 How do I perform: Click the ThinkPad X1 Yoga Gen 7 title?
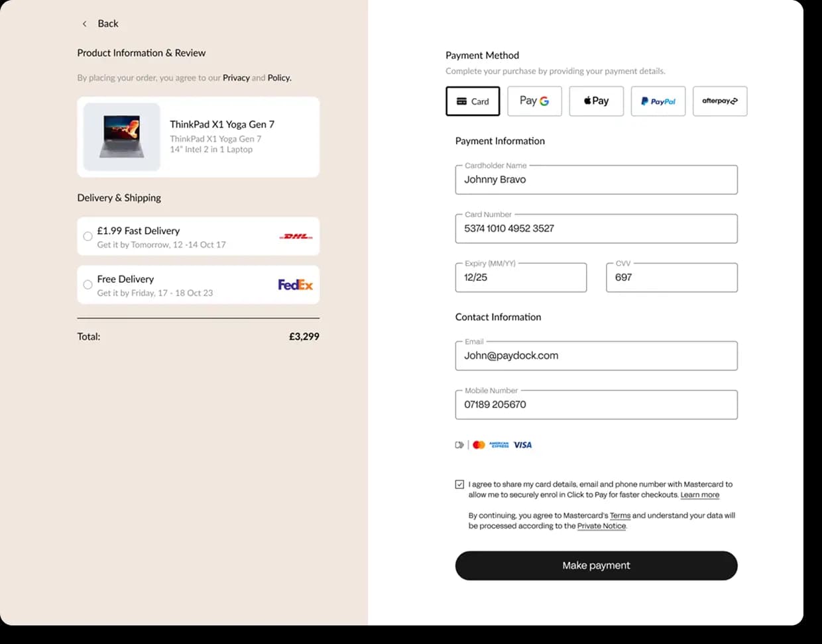pyautogui.click(x=222, y=125)
